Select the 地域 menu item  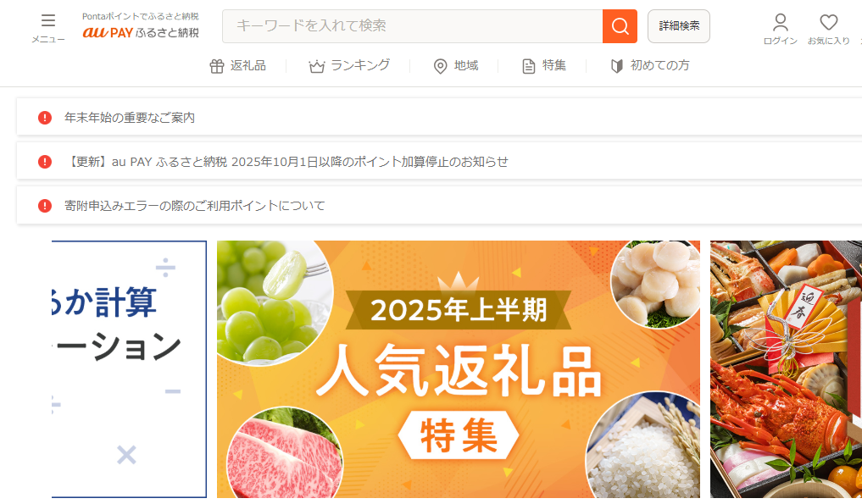pos(456,66)
